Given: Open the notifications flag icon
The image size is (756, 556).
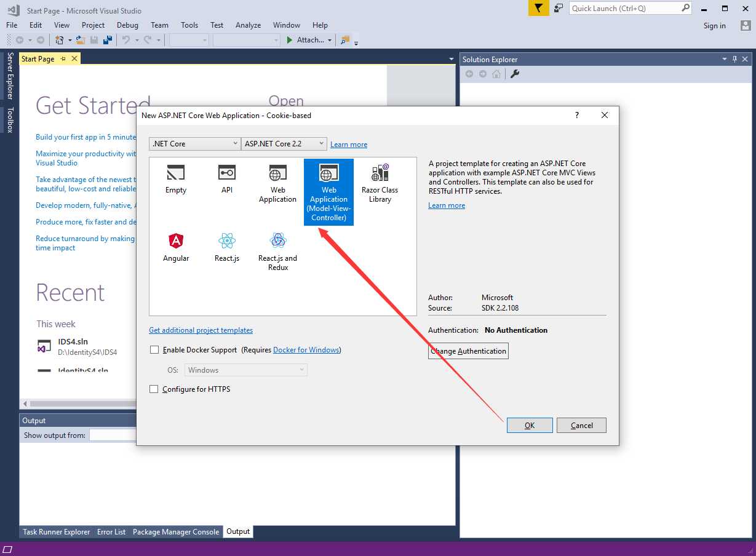Looking at the screenshot, I should point(539,8).
